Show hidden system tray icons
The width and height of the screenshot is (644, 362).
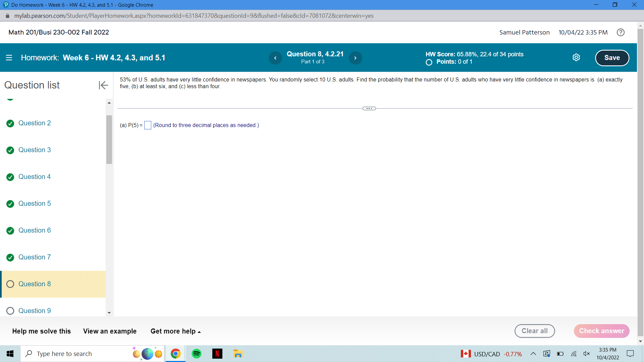tap(533, 354)
